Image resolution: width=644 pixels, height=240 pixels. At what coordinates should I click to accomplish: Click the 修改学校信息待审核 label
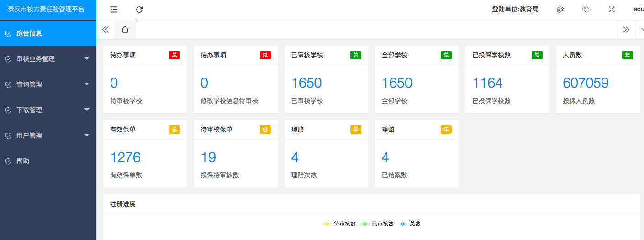(x=229, y=101)
